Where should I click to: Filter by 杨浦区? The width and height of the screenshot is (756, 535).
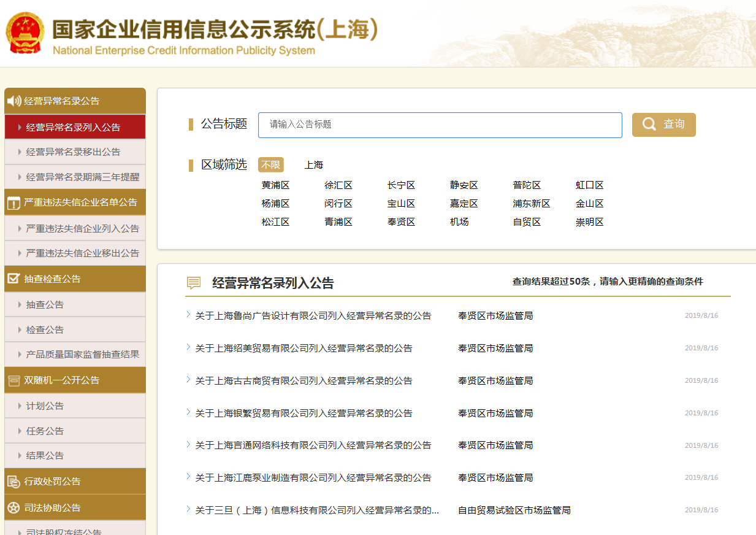click(275, 204)
